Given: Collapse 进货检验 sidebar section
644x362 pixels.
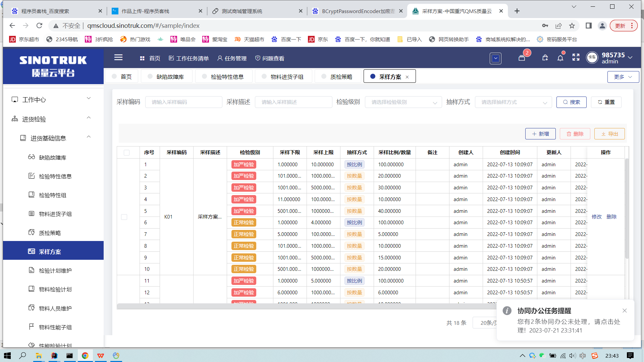Looking at the screenshot, I should [53, 119].
